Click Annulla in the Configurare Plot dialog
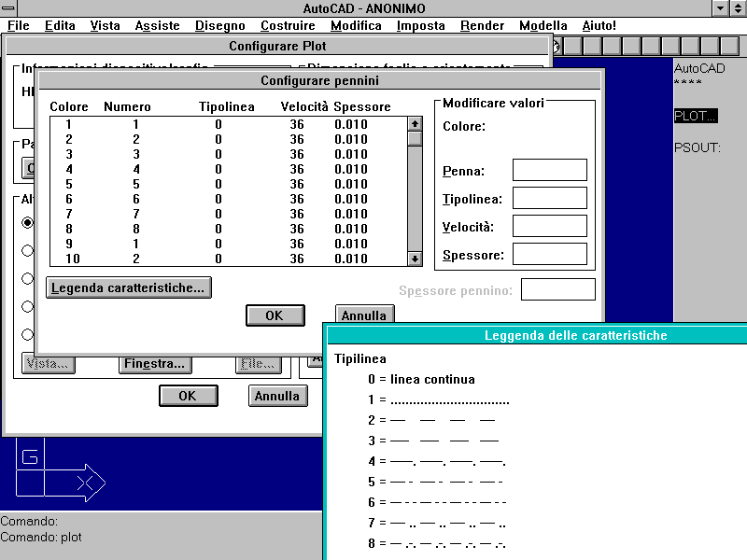This screenshot has height=560, width=747. pos(277,396)
